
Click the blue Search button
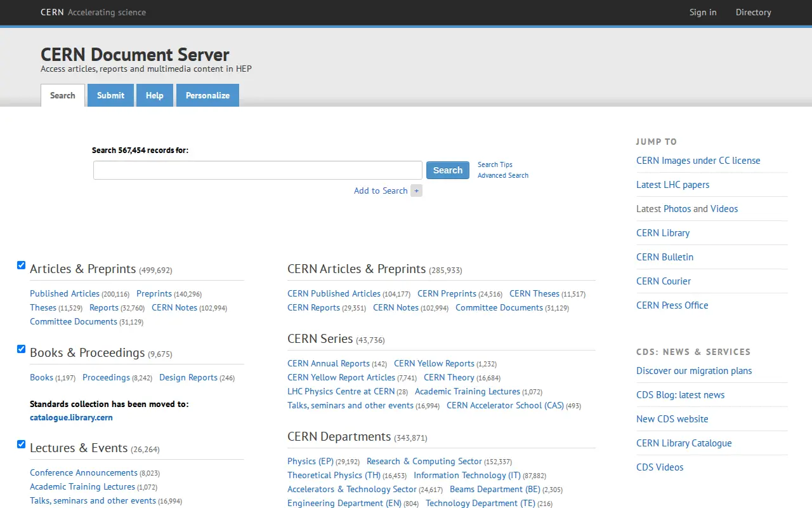tap(448, 170)
